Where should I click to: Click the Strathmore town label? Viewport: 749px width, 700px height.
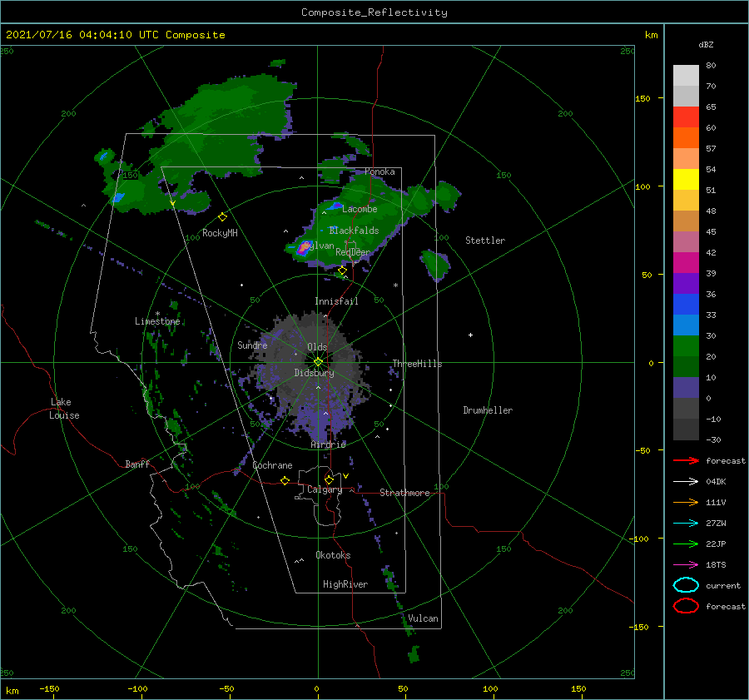[x=404, y=493]
